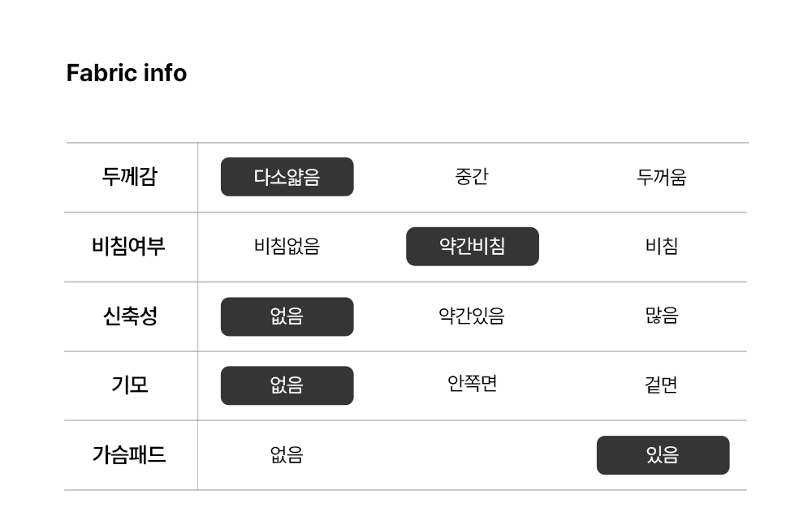The width and height of the screenshot is (812, 512).
Task: Click the 두께감 row label
Action: click(129, 177)
